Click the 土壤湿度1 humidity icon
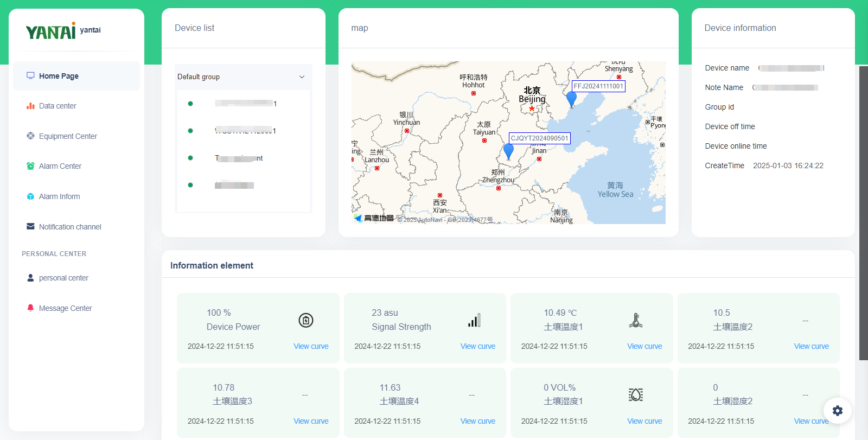 coord(636,395)
